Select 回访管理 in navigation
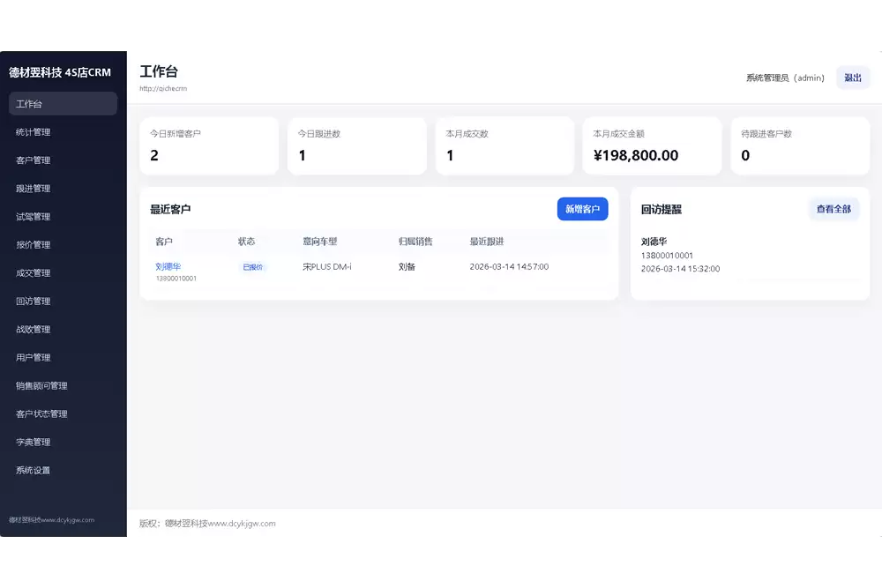Screen dimensions: 882x588 coord(34,301)
